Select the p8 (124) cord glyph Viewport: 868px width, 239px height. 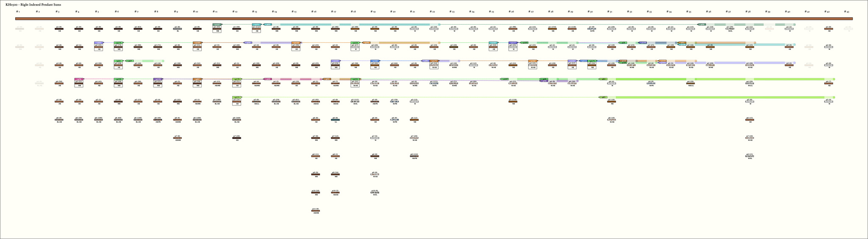[x=414, y=156]
